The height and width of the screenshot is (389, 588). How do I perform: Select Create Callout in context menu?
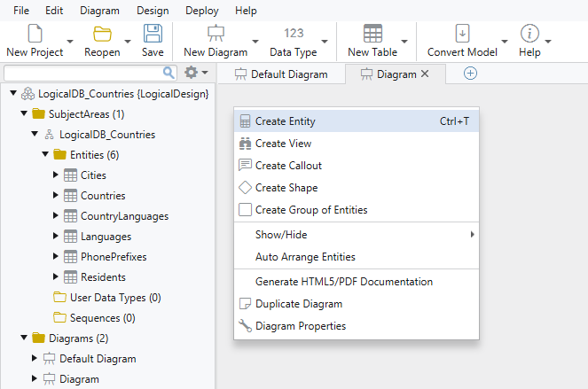click(x=357, y=166)
